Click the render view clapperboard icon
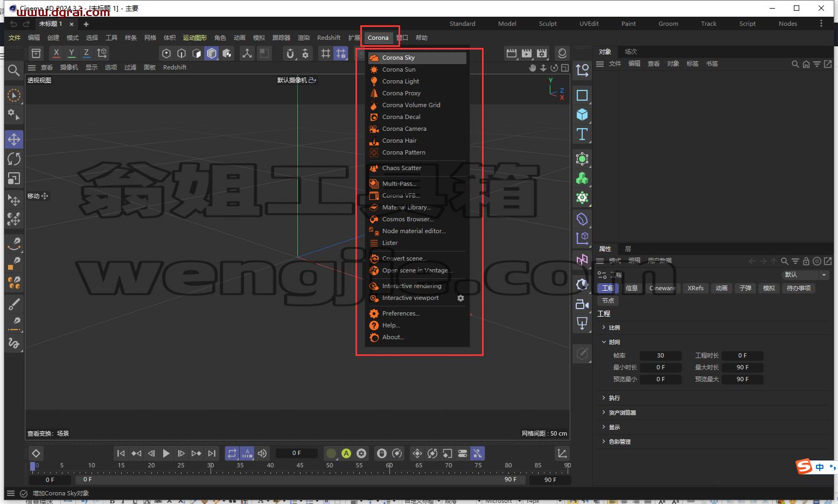This screenshot has height=504, width=838. (512, 53)
